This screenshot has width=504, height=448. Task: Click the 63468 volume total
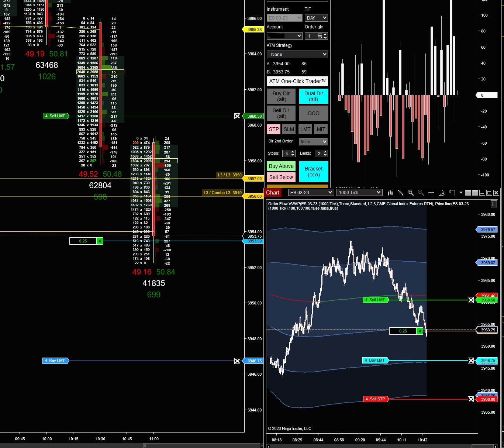(x=47, y=65)
